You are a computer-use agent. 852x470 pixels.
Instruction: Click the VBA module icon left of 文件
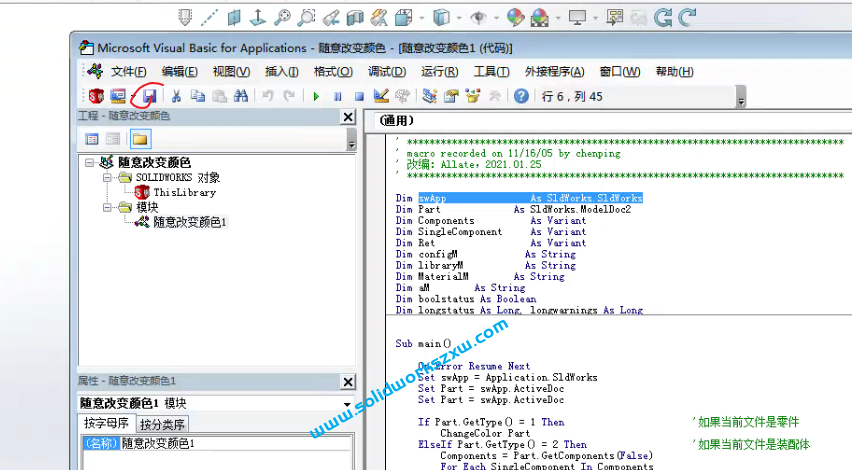click(95, 71)
